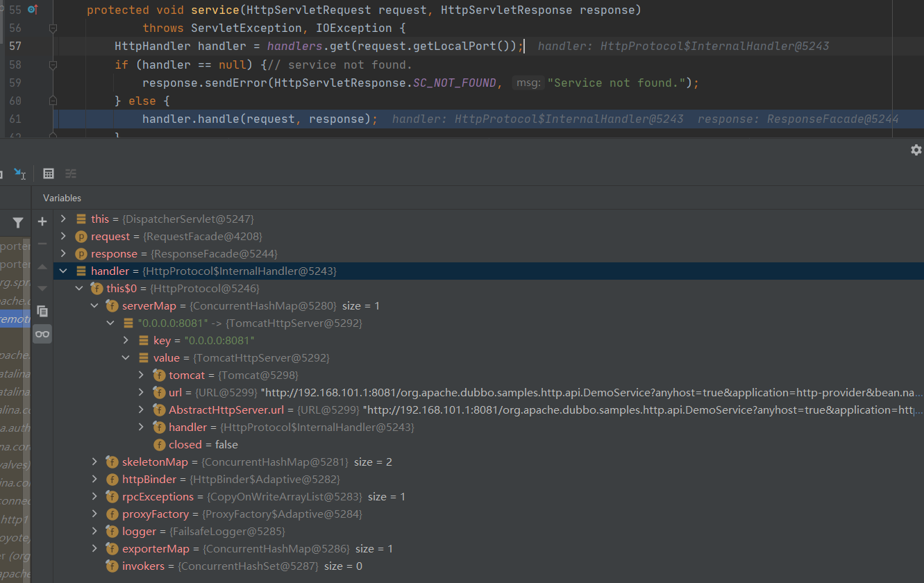Open debugger settings gear icon
Screen dimensions: 924x583
point(916,150)
